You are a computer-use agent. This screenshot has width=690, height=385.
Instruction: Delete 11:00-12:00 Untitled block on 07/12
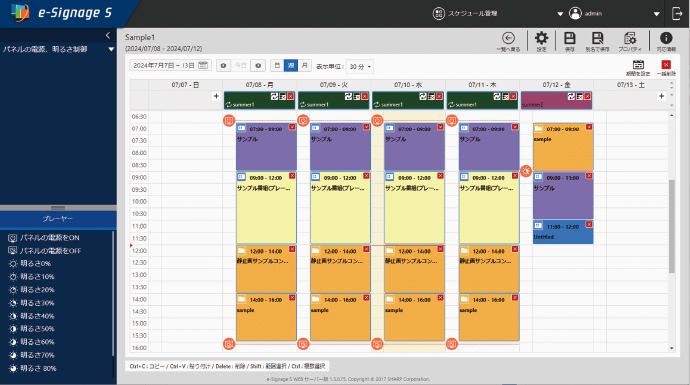point(589,224)
